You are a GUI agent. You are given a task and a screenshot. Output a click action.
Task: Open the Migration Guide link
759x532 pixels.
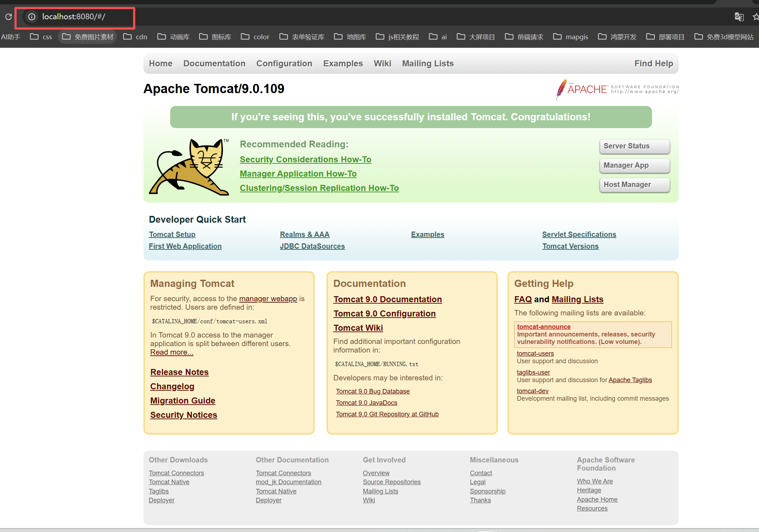pos(183,401)
